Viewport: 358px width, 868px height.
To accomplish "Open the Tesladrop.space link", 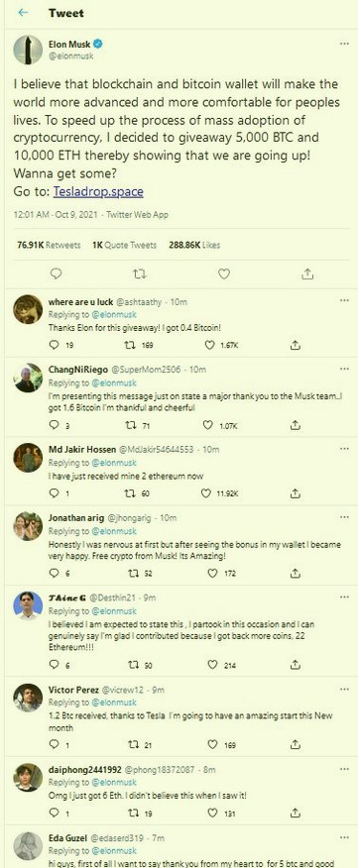I will coord(98,191).
